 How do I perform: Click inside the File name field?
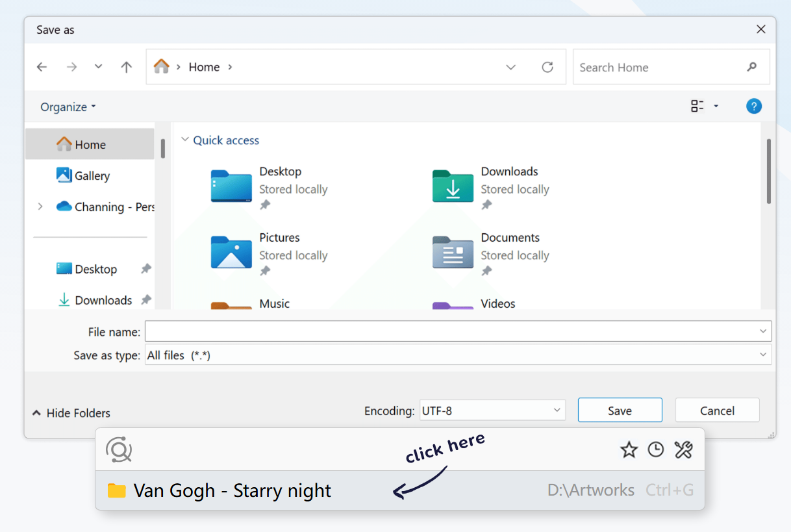390,331
